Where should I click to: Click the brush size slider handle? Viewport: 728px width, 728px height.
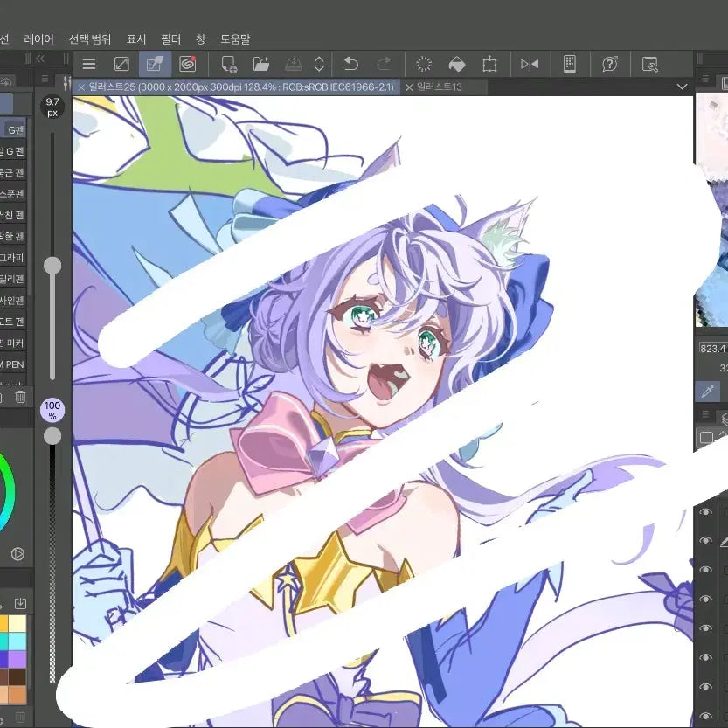coord(52,266)
